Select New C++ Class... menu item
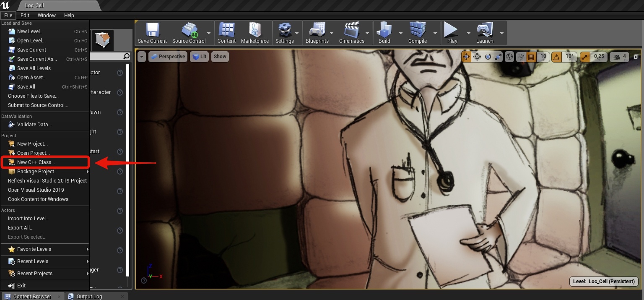Image resolution: width=644 pixels, height=300 pixels. coord(44,162)
